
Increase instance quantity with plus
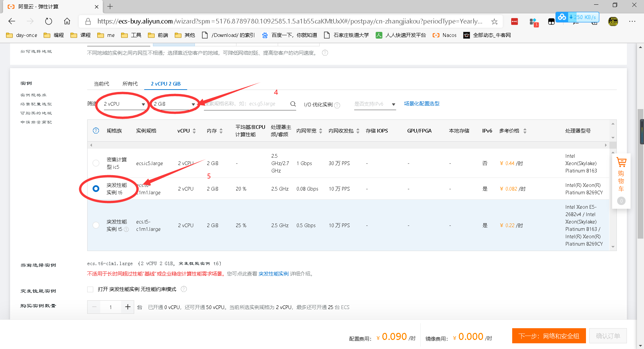point(128,307)
